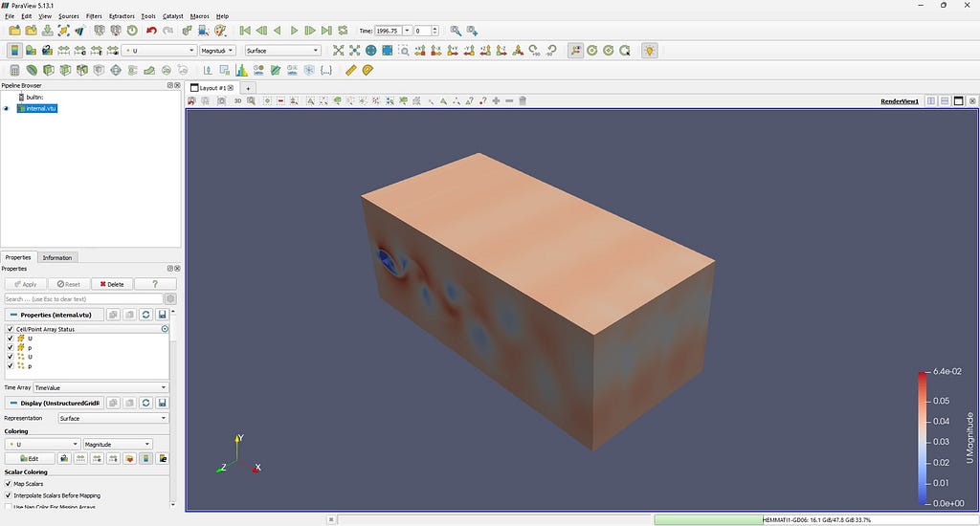The height and width of the screenshot is (526, 980).
Task: Click the properties search field
Action: point(83,299)
